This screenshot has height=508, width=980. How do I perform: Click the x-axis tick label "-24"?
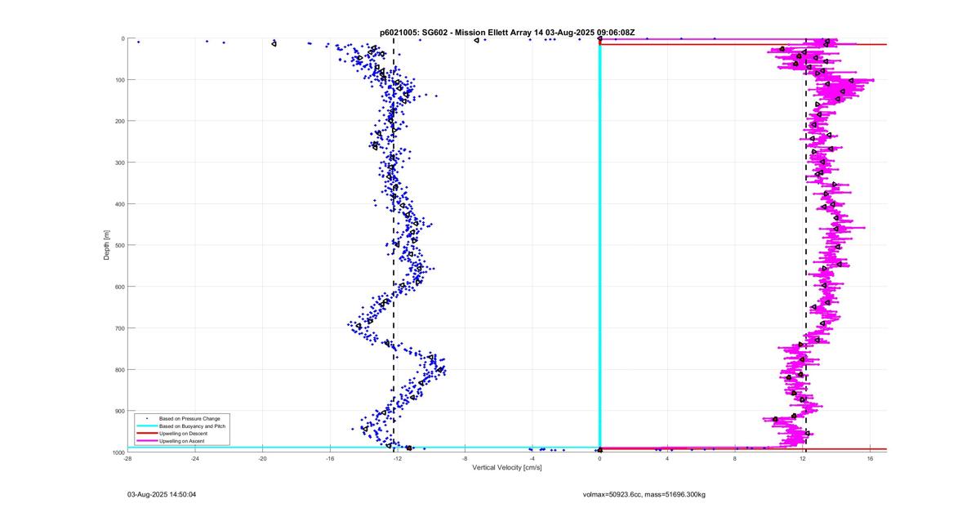coord(195,459)
